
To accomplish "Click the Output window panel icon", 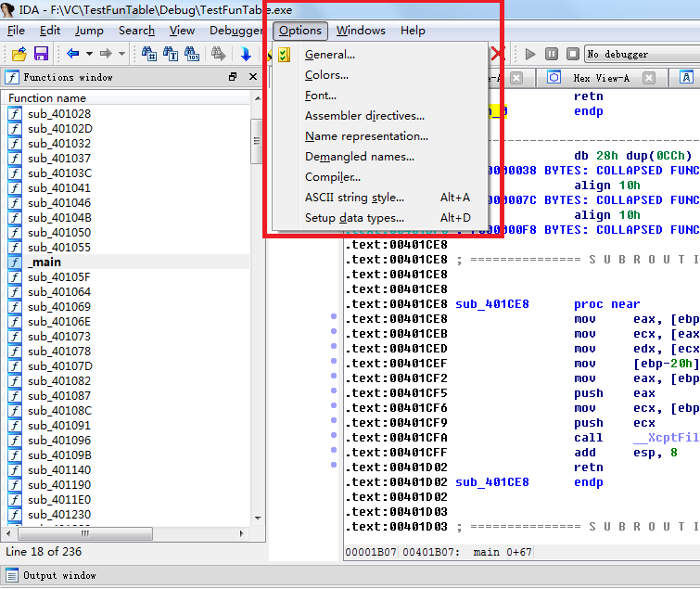I will [x=12, y=575].
